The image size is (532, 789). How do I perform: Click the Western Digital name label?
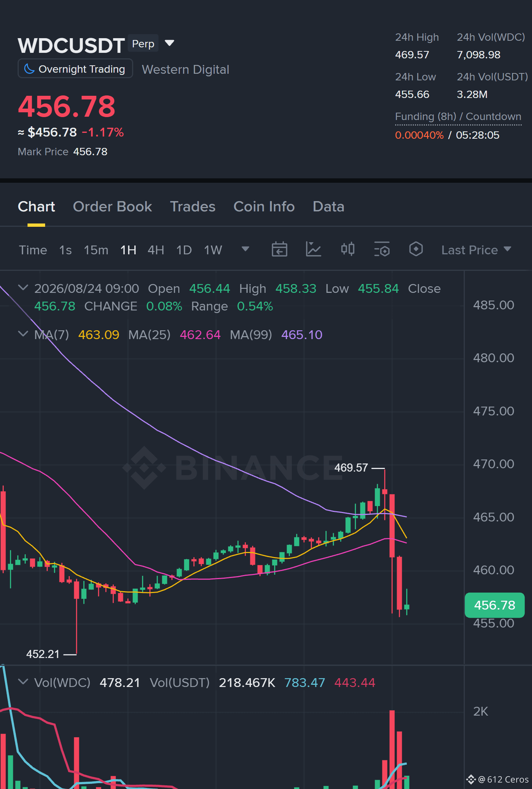(186, 69)
